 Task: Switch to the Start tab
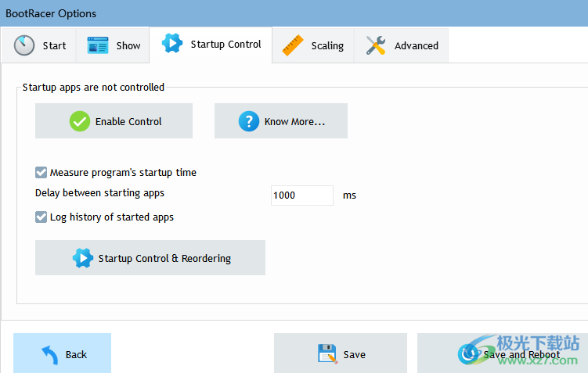tap(39, 45)
